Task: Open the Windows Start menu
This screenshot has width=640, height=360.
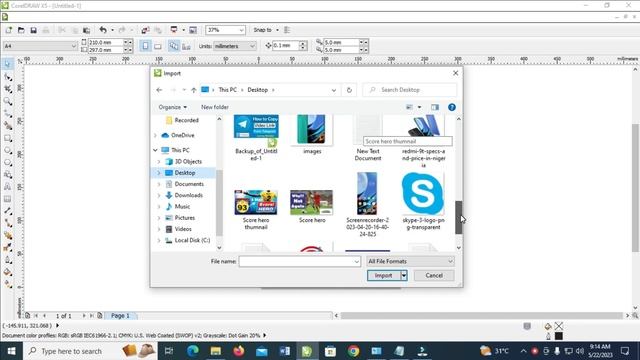Action: click(x=11, y=351)
